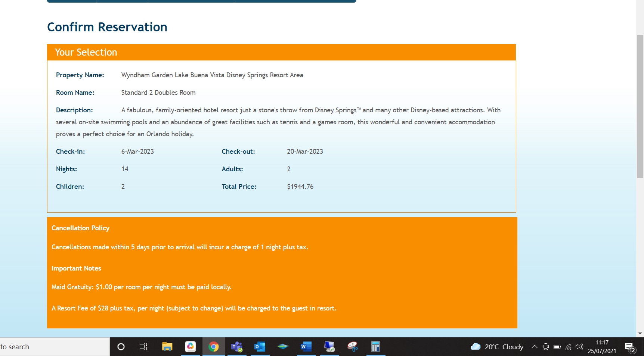This screenshot has height=356, width=644.
Task: Open Cortana circle icon on taskbar
Action: coord(121,347)
